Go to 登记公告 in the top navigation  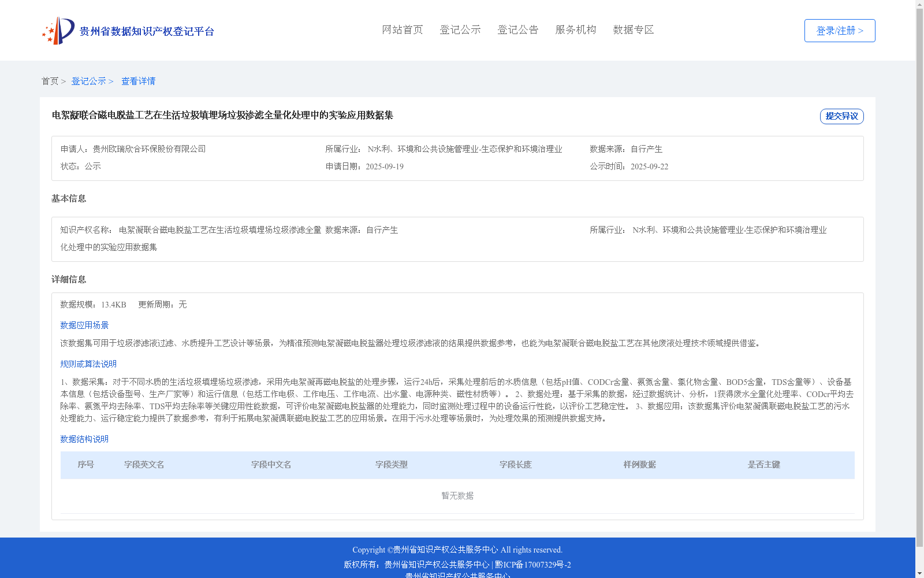[x=518, y=29]
